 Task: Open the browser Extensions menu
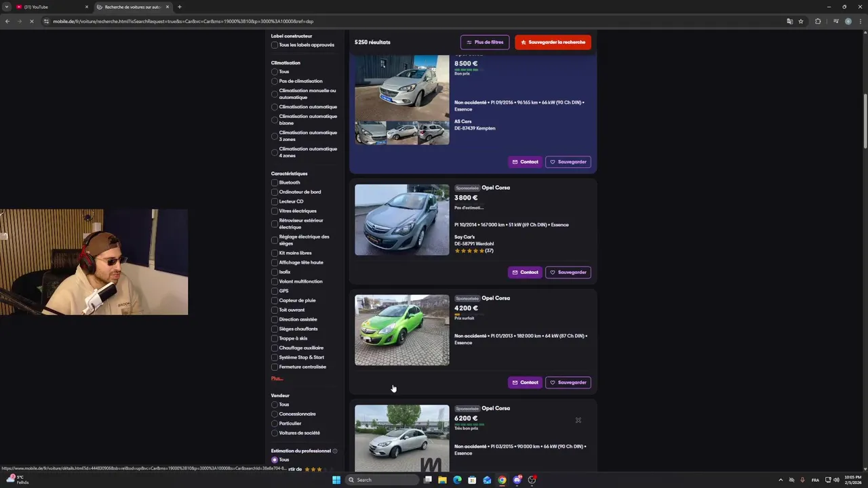coord(818,21)
